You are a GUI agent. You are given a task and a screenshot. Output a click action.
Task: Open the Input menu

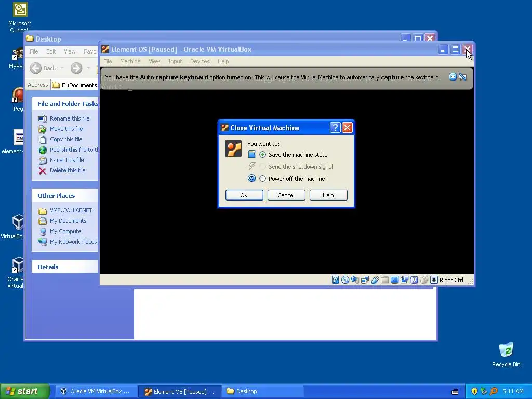(175, 61)
